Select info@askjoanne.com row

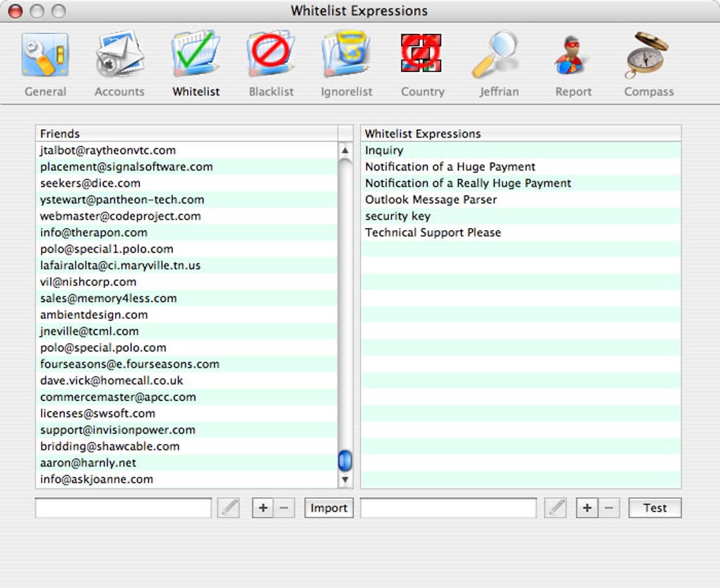pyautogui.click(x=186, y=479)
